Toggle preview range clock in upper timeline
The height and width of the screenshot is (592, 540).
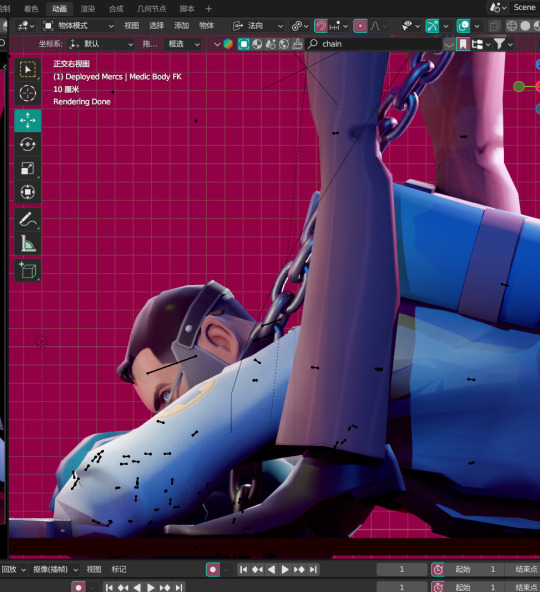pyautogui.click(x=438, y=569)
